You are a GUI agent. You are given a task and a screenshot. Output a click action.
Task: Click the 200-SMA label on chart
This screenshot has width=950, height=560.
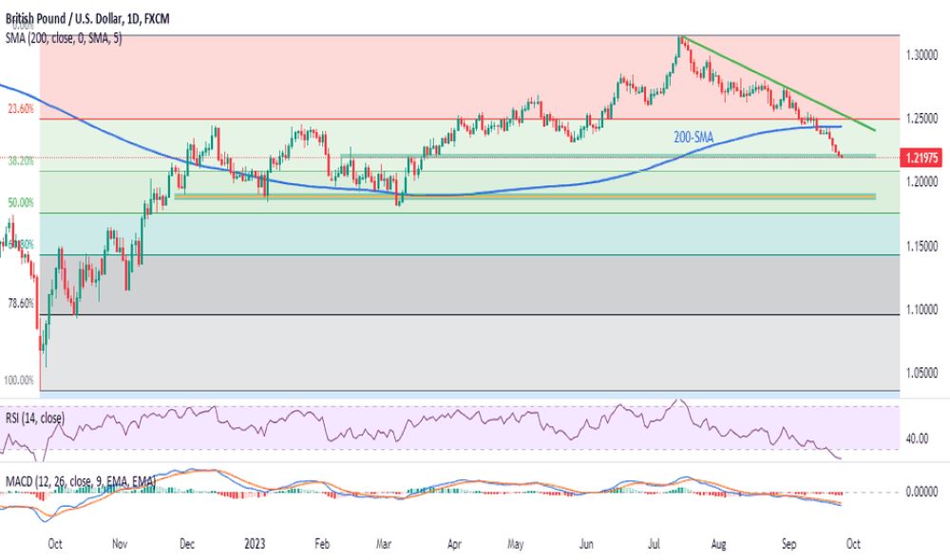pyautogui.click(x=693, y=138)
